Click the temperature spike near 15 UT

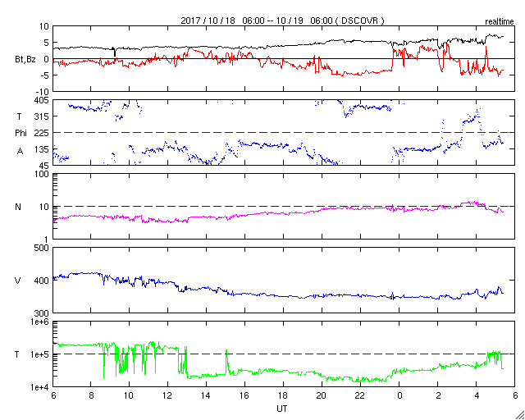226,362
